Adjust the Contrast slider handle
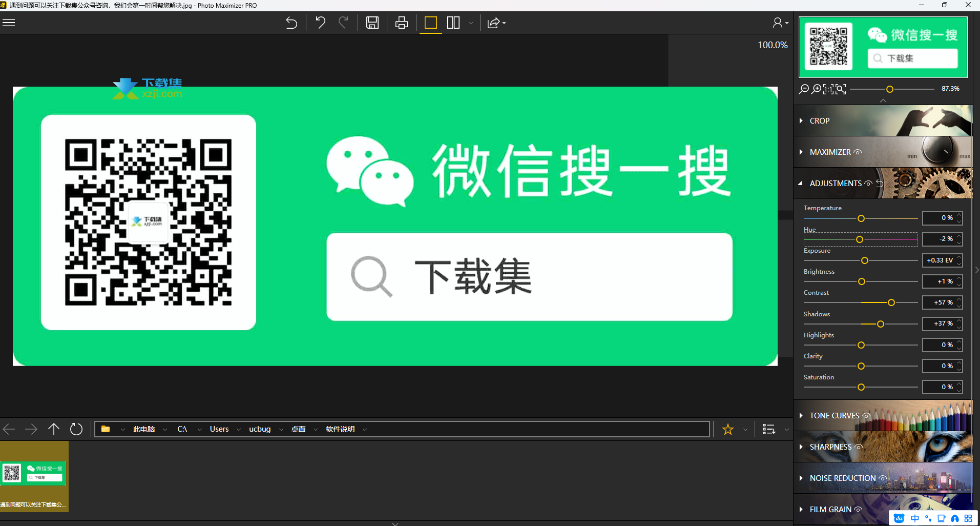 (891, 302)
